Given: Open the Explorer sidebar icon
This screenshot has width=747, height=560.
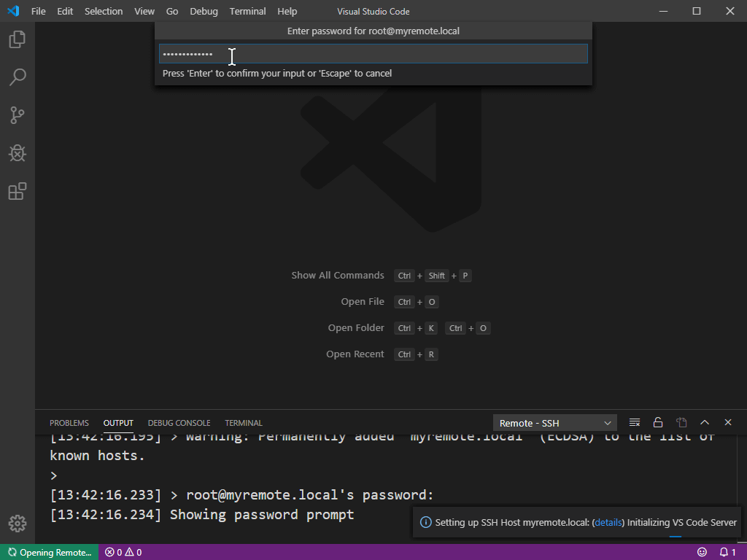Looking at the screenshot, I should (x=17, y=39).
